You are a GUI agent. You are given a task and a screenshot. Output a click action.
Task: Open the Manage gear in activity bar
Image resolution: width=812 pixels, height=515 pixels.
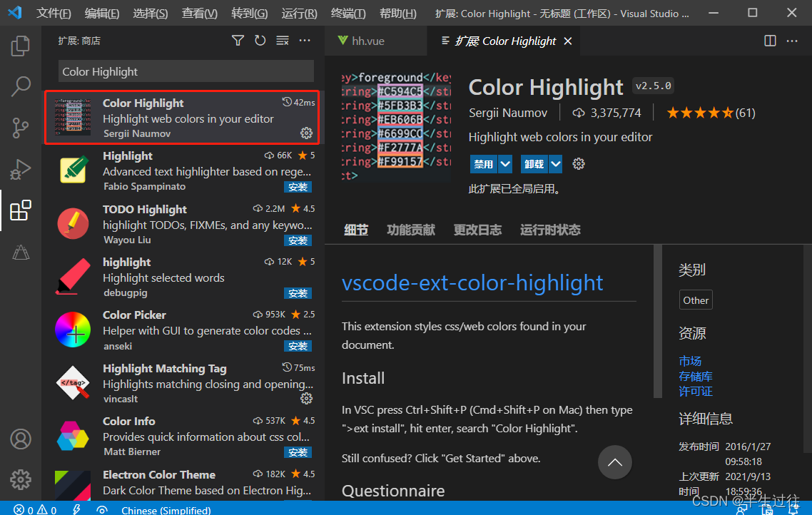point(21,480)
